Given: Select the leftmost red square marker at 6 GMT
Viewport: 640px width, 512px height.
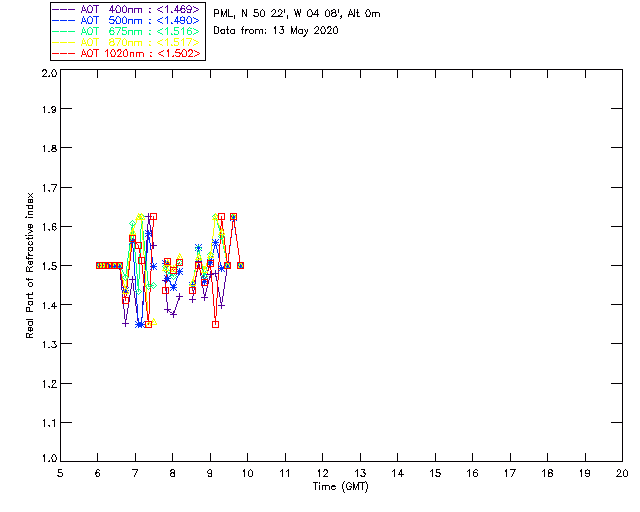Looking at the screenshot, I should [98, 265].
